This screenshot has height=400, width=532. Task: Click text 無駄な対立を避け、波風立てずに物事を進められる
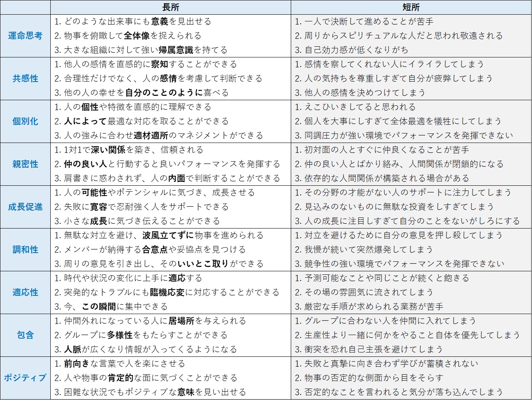point(164,235)
